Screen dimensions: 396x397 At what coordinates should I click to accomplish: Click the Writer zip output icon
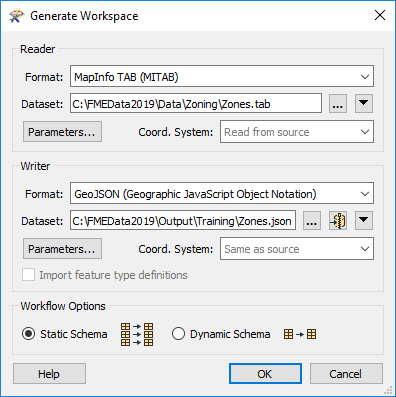pos(338,221)
